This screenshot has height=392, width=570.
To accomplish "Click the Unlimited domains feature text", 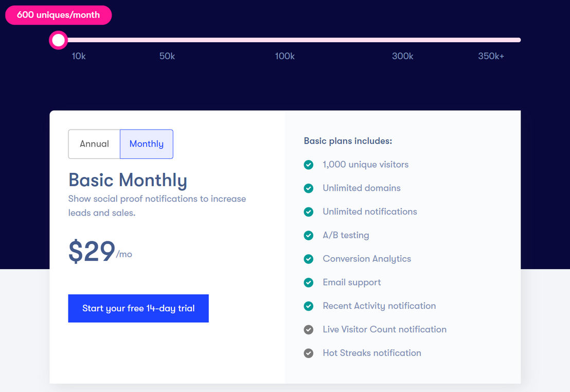I will pyautogui.click(x=362, y=188).
